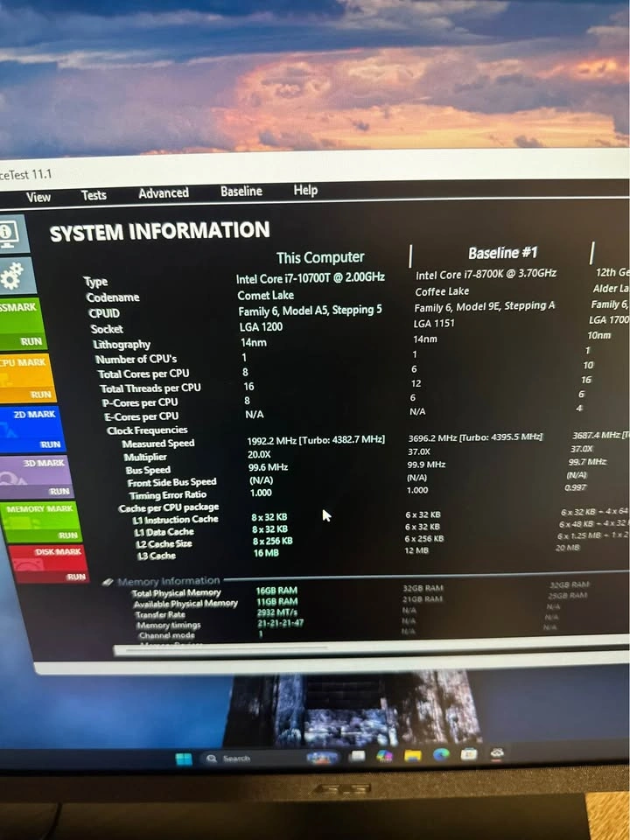Open the Windows Start button
The width and height of the screenshot is (630, 840).
click(184, 759)
